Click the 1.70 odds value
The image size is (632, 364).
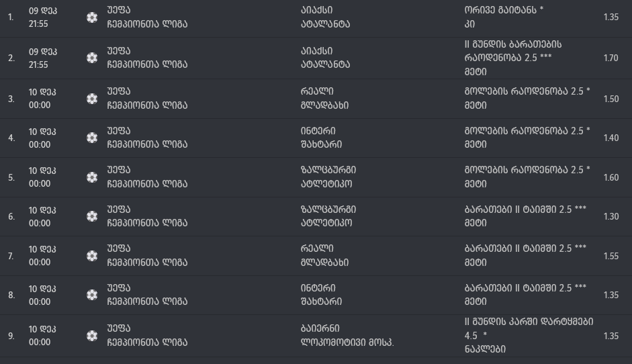(x=611, y=58)
